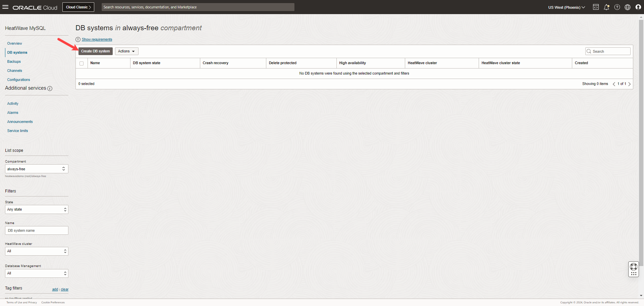The width and height of the screenshot is (644, 306).
Task: Open the floating support help widget
Action: click(x=634, y=269)
